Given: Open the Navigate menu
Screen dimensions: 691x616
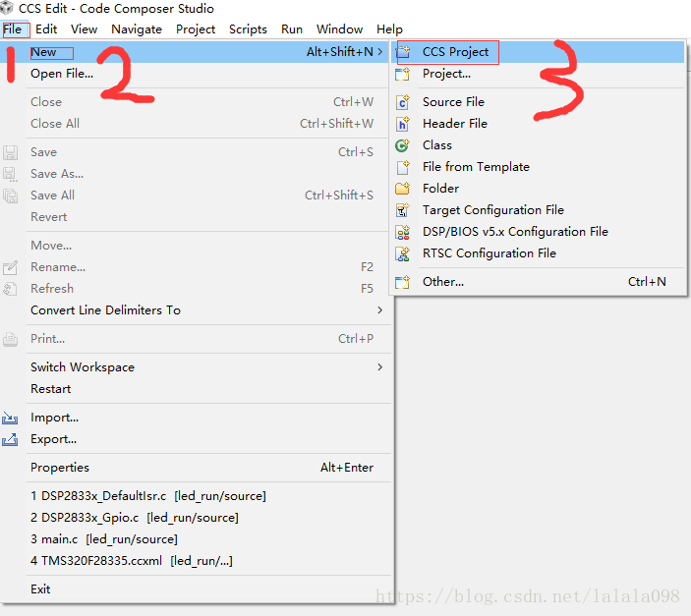Looking at the screenshot, I should (x=137, y=29).
